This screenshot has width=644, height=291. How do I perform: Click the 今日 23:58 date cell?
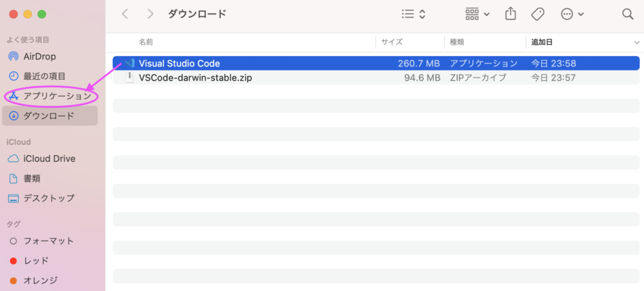coord(553,64)
